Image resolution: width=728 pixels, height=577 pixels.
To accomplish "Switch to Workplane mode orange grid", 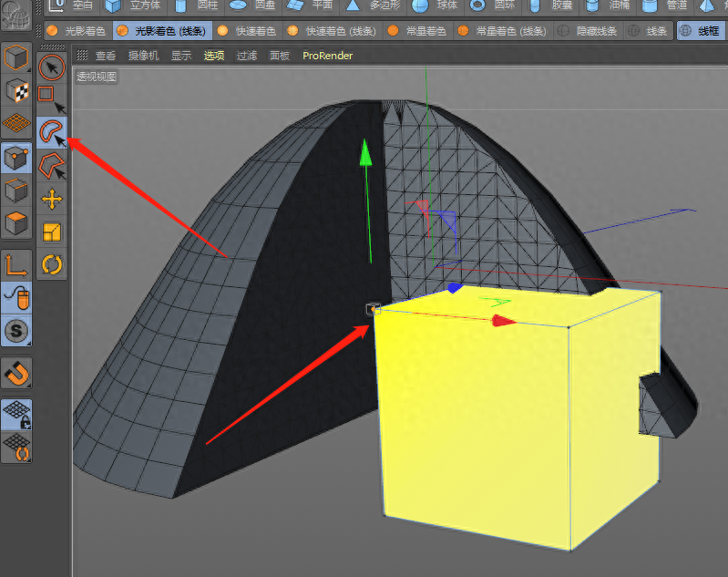I will pos(16,123).
